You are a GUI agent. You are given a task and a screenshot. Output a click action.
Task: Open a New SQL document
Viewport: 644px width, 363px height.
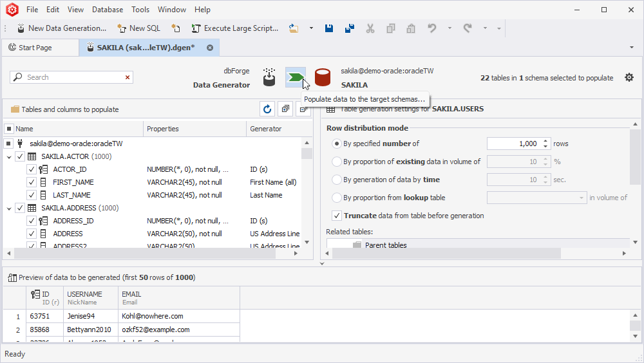click(x=139, y=28)
